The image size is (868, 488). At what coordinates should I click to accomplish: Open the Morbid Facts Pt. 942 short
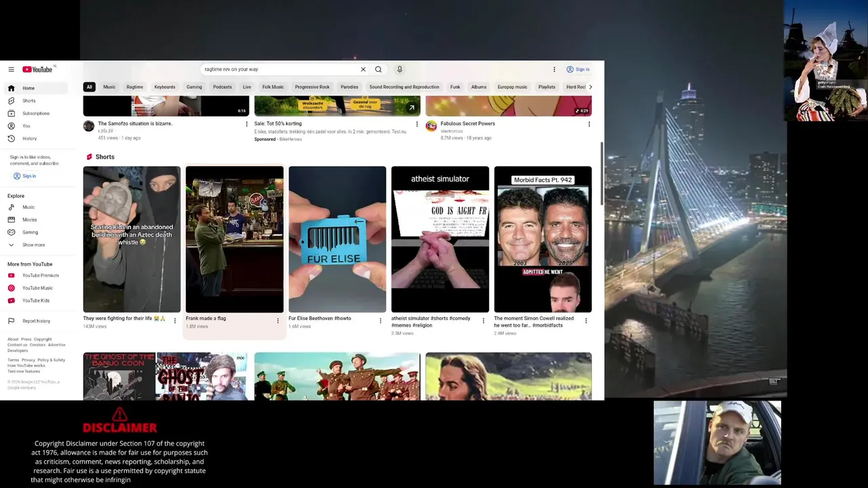[542, 239]
